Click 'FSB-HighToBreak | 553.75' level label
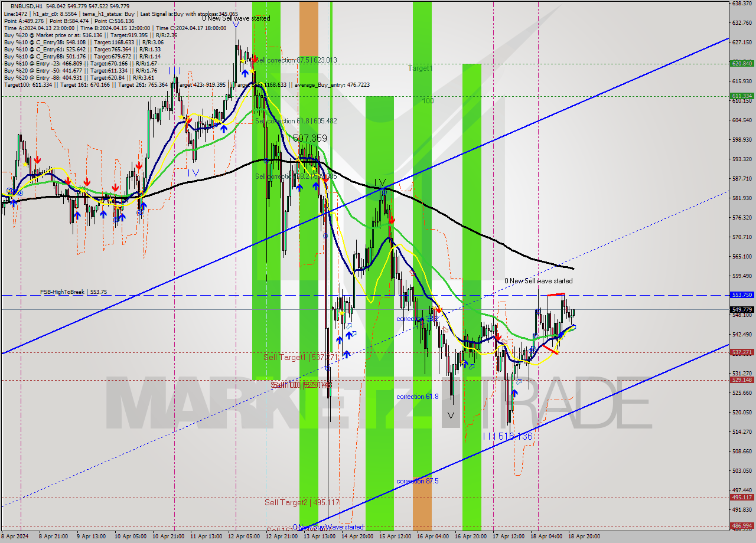 coord(74,292)
